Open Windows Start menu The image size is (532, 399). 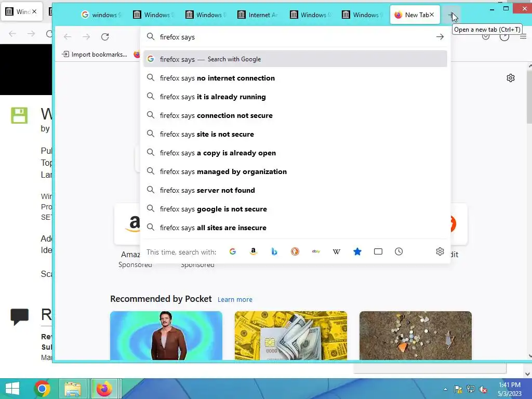(x=12, y=389)
